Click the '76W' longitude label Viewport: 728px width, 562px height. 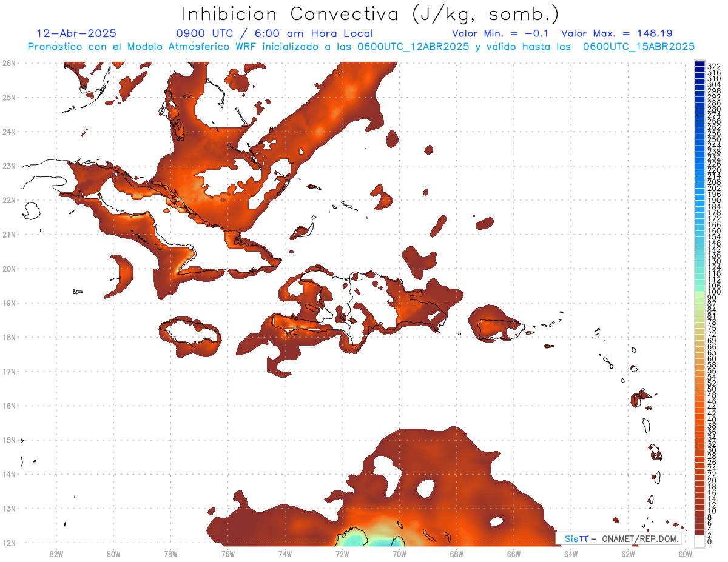[x=227, y=554]
